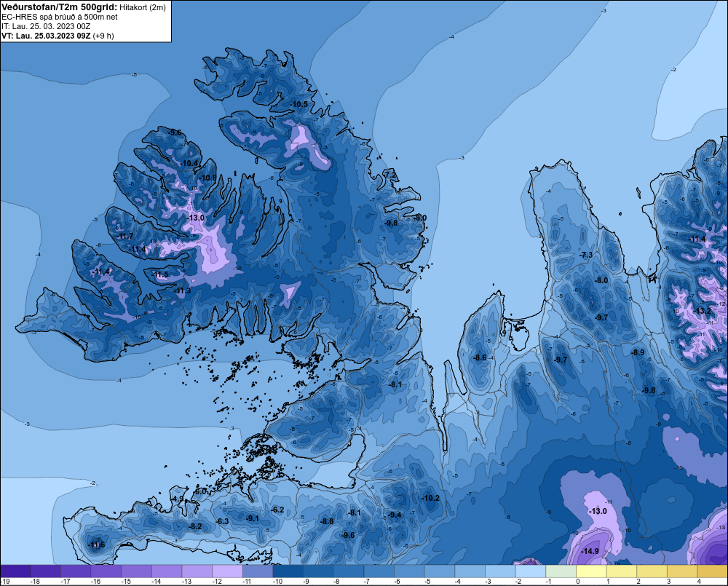Click the legend swatch starting at -7
The image size is (728, 586).
(379, 571)
